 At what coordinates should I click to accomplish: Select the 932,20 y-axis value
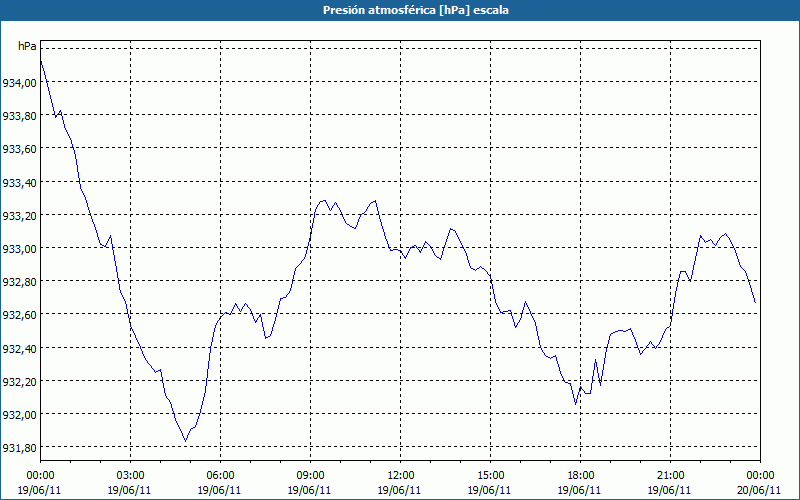[x=19, y=381]
